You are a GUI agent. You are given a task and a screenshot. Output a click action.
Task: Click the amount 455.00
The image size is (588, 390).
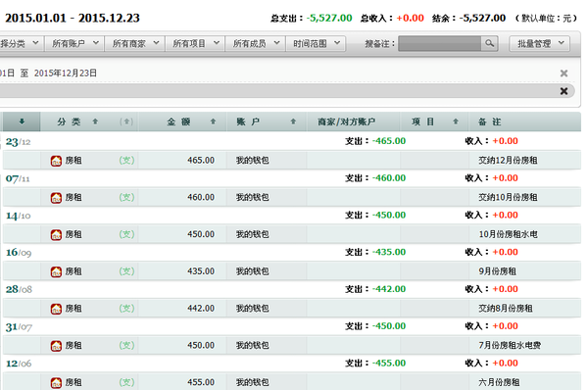coord(201,382)
